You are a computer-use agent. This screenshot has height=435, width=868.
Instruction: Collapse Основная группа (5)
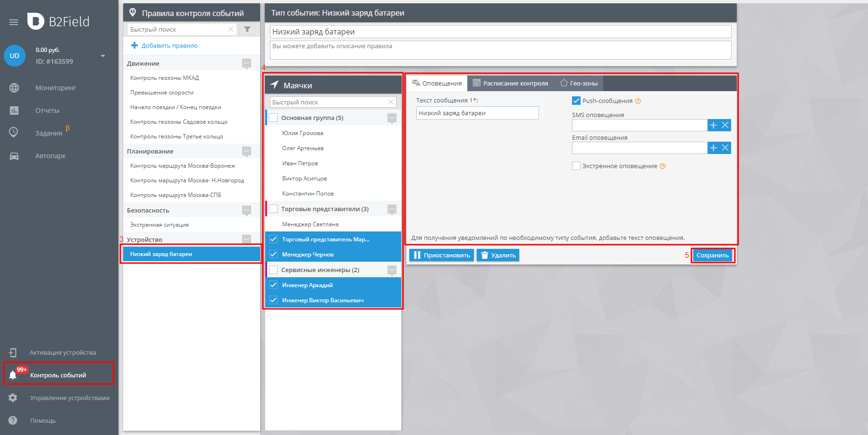(x=392, y=118)
